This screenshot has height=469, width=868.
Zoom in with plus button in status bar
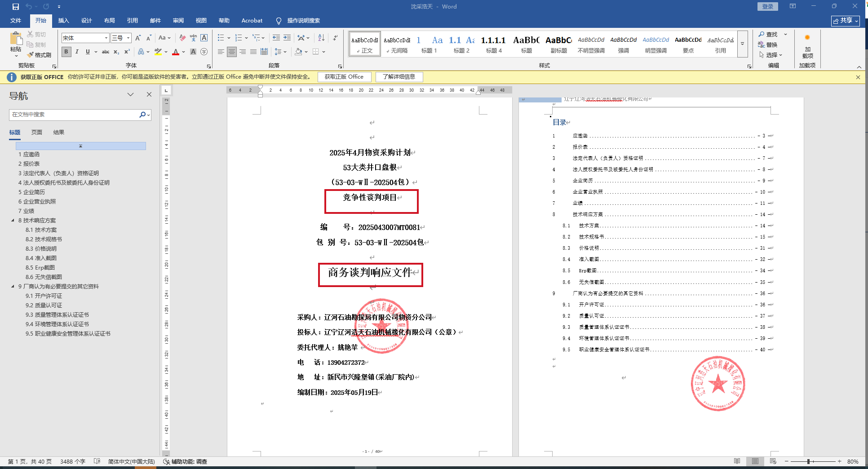[839, 461]
